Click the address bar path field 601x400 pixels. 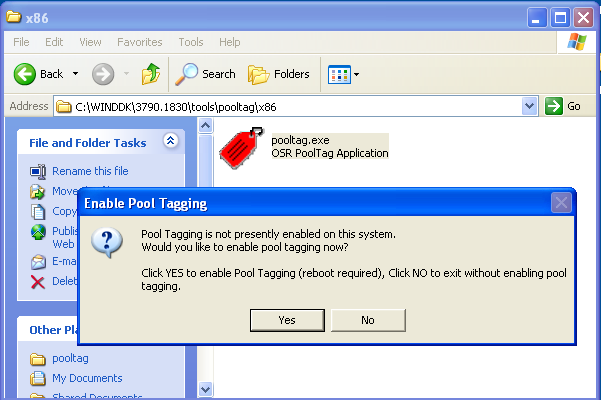click(290, 106)
